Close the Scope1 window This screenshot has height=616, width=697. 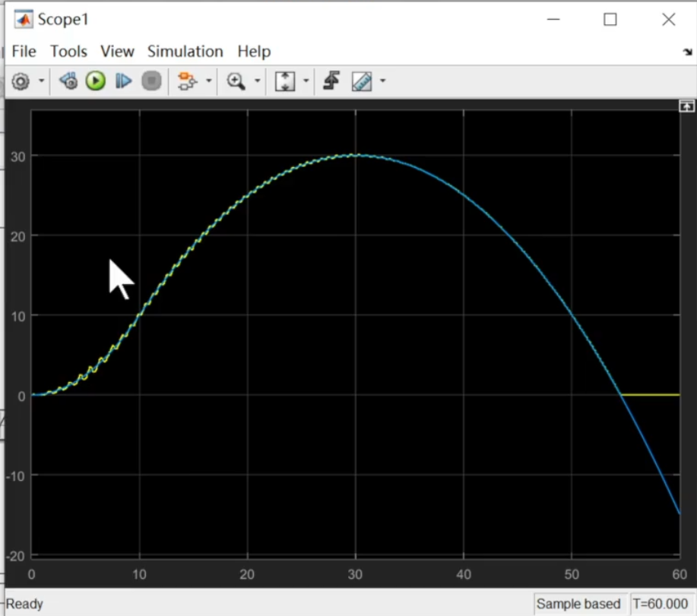coord(669,19)
